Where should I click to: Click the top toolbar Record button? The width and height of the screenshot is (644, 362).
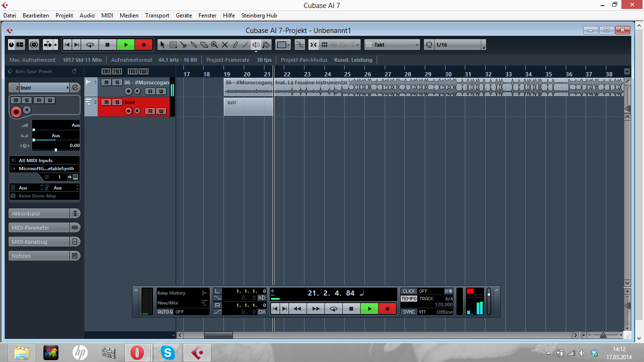[x=143, y=45]
